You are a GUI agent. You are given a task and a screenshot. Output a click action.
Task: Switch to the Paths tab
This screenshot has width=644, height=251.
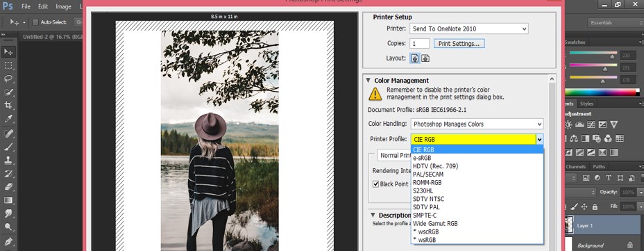tap(599, 167)
